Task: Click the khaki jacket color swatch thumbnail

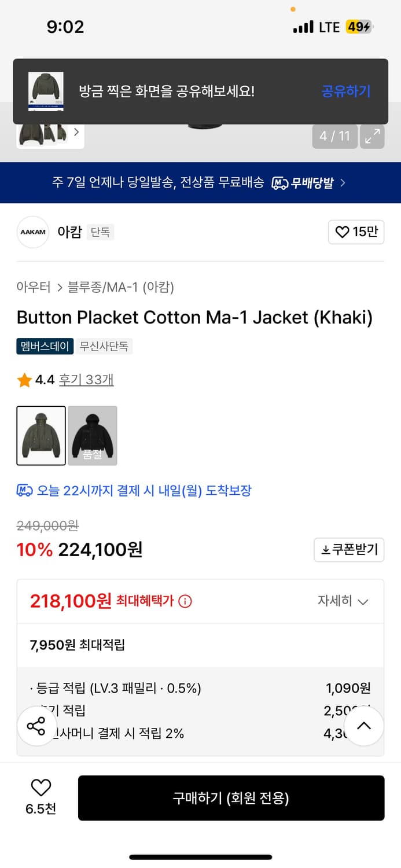Action: click(x=41, y=435)
